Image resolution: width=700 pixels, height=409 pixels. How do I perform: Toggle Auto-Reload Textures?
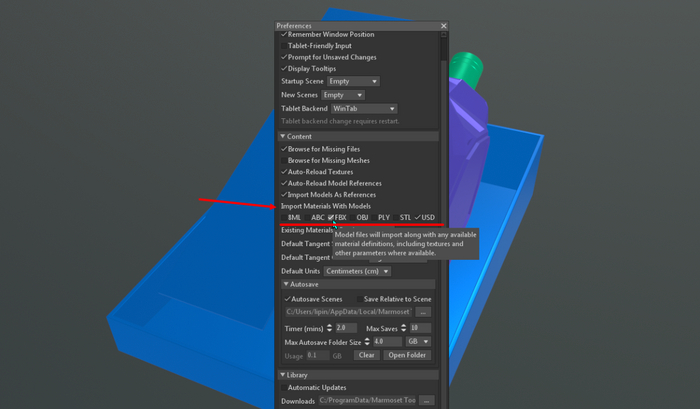pyautogui.click(x=284, y=171)
